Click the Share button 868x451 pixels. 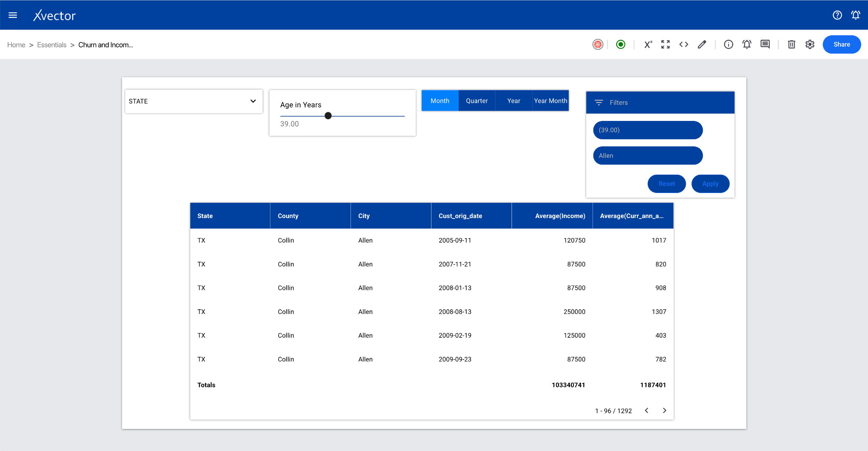842,45
